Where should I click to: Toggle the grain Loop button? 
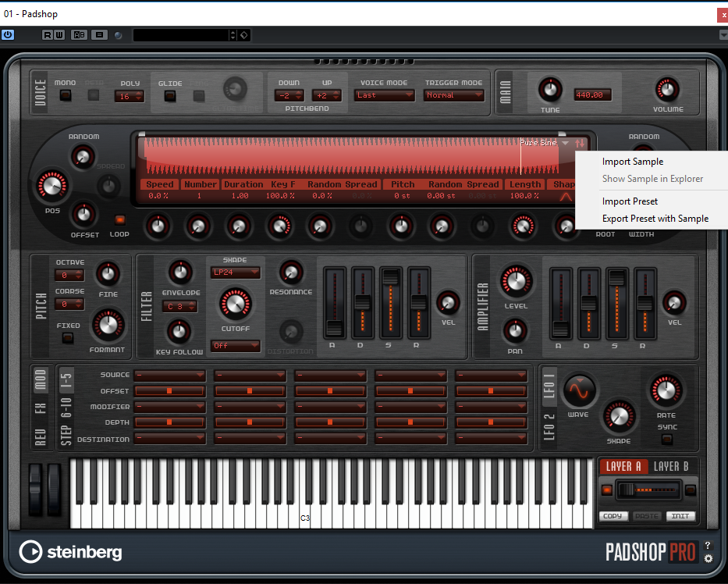(120, 219)
